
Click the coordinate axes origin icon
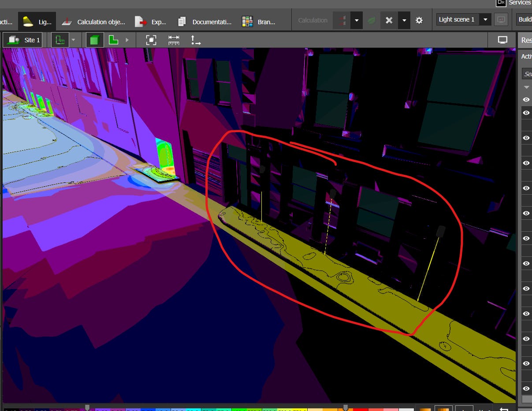coord(196,40)
